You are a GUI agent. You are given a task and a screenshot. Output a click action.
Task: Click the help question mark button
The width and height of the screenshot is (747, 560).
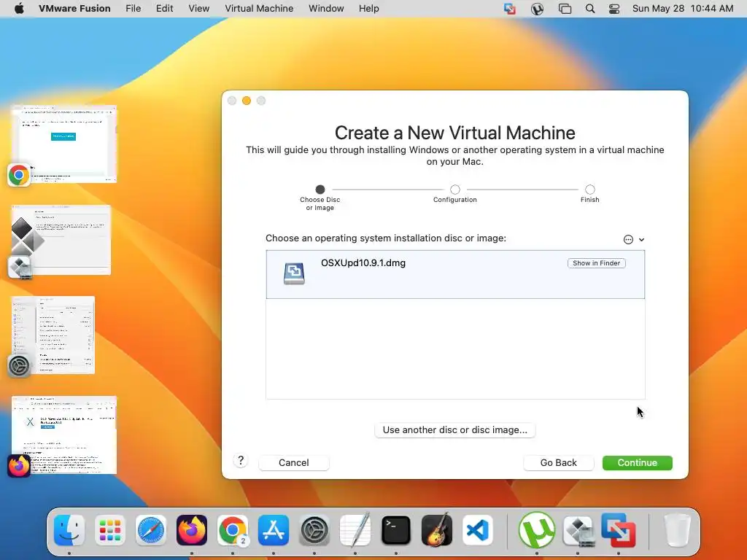click(241, 461)
